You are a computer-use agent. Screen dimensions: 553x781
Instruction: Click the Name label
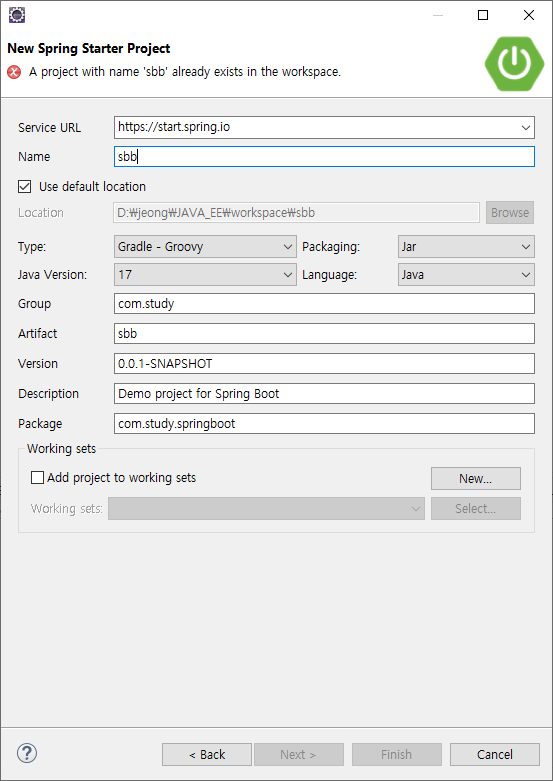[34, 156]
